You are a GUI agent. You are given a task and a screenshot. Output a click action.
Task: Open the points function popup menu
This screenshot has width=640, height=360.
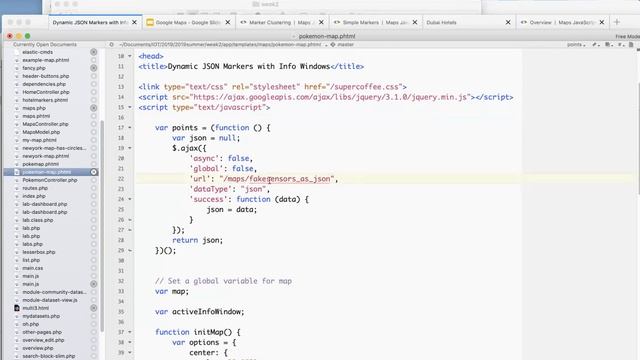576,44
